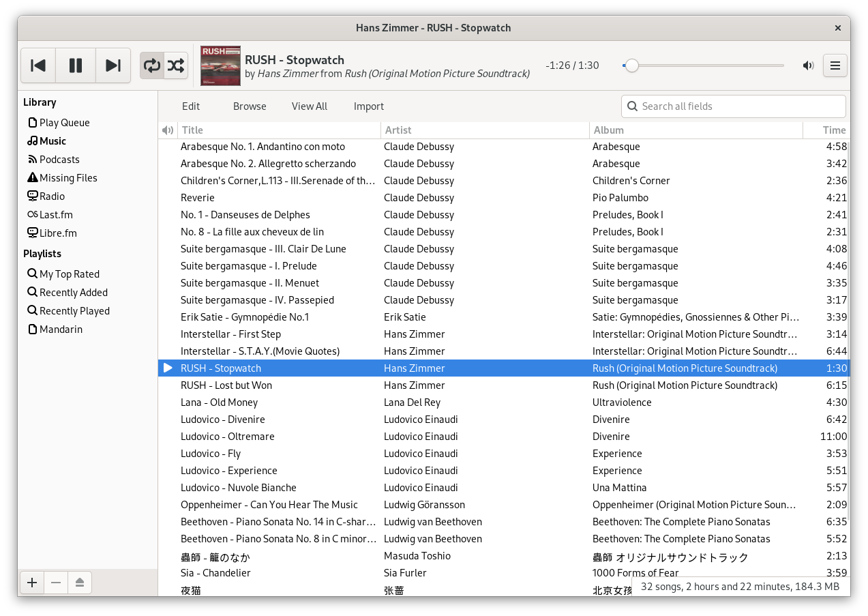This screenshot has height=616, width=868.
Task: Click the Search all fields box
Action: [733, 106]
